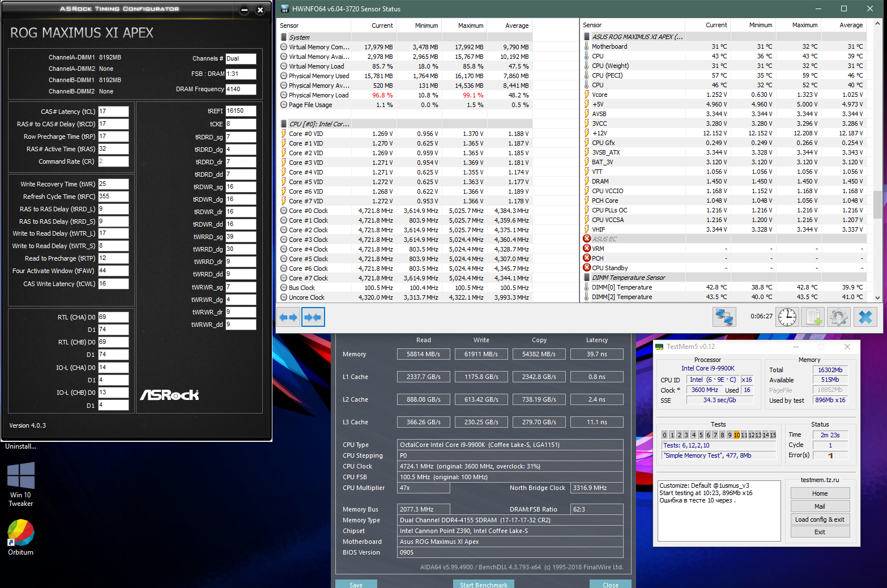Reset sensor timer using HWiNFO clock icon

point(787,317)
